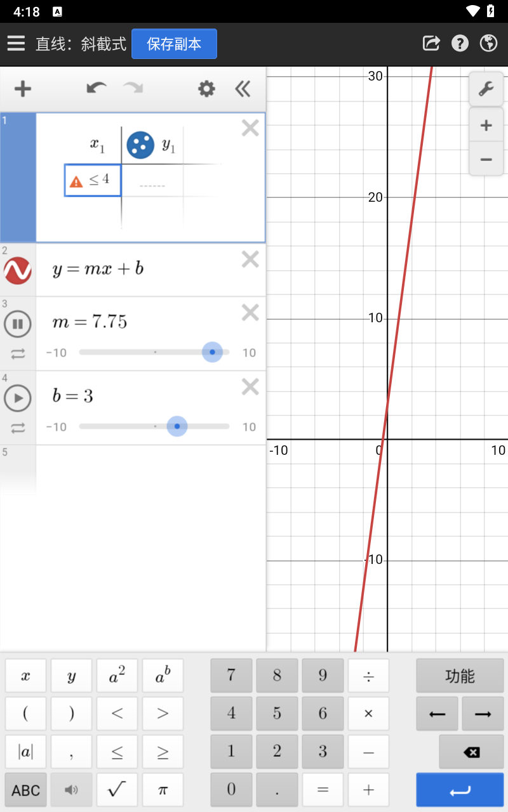508x812 pixels.
Task: Switch keyboard to ABC letters
Action: (26, 790)
